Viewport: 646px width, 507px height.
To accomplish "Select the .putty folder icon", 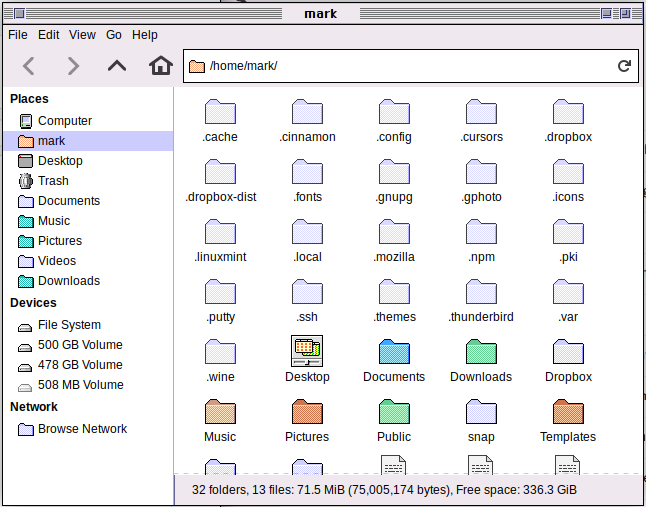I will [220, 292].
